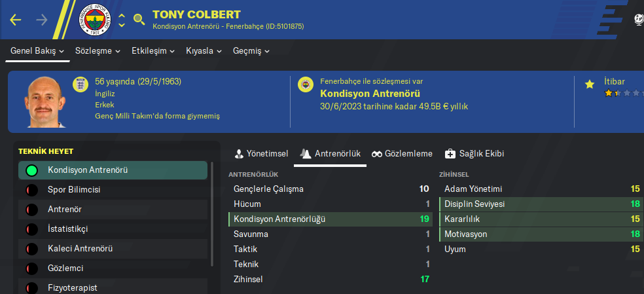
Task: Click the back navigation arrow
Action: click(x=16, y=20)
